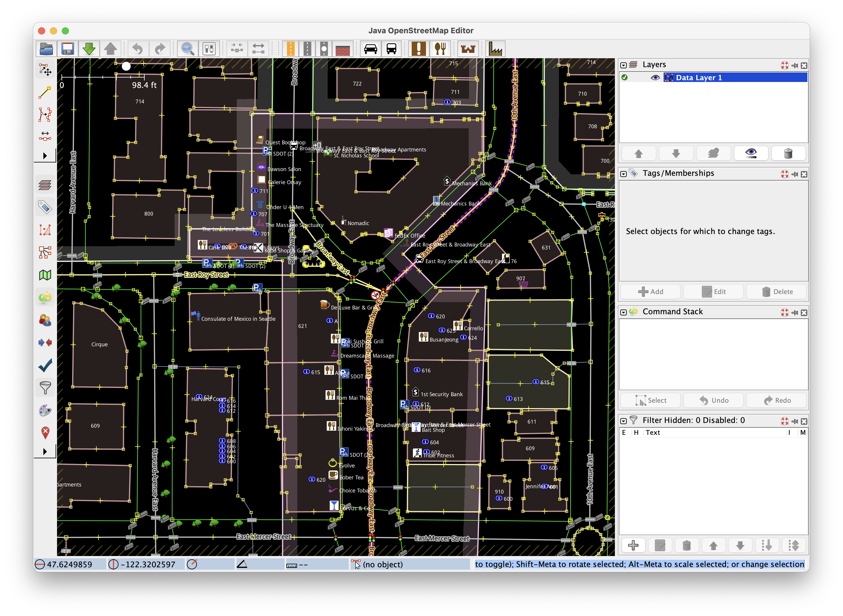Move layer up in Layers panel
843x616 pixels.
point(638,153)
